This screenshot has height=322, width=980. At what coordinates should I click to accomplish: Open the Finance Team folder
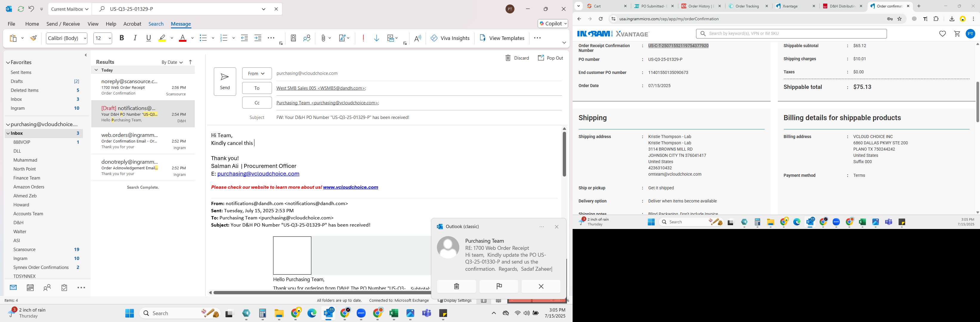[x=27, y=178]
